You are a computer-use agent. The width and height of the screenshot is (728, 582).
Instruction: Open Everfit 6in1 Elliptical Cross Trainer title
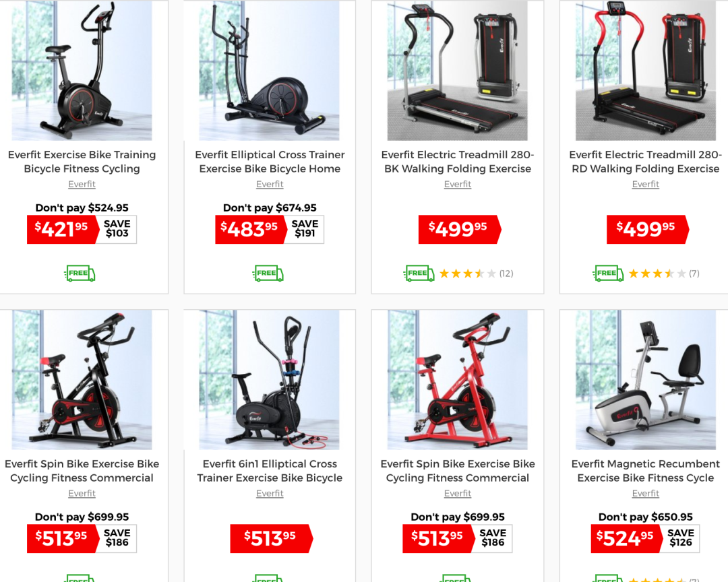click(270, 471)
